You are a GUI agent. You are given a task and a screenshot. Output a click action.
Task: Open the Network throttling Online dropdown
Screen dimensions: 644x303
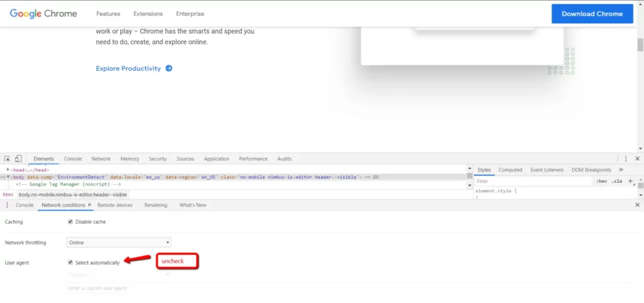(x=119, y=243)
